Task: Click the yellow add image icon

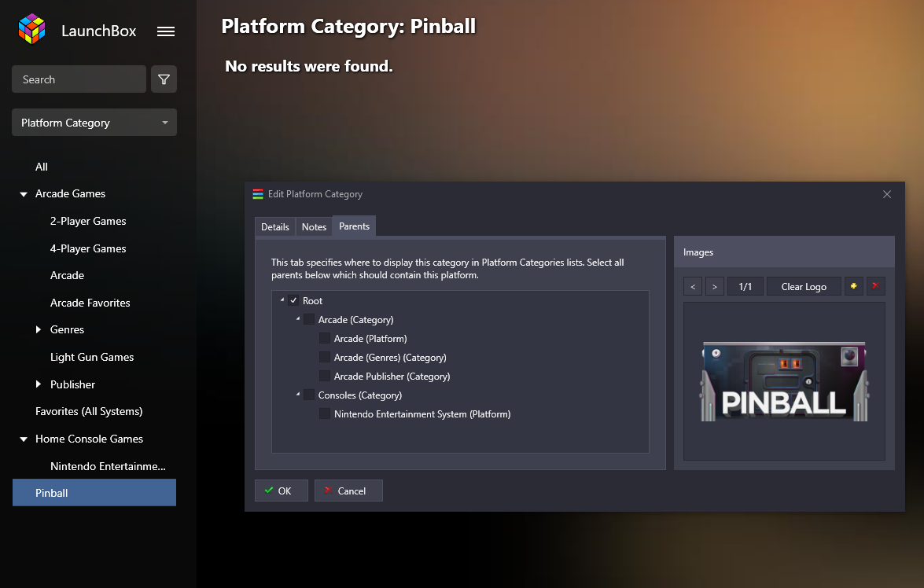Action: 854,286
